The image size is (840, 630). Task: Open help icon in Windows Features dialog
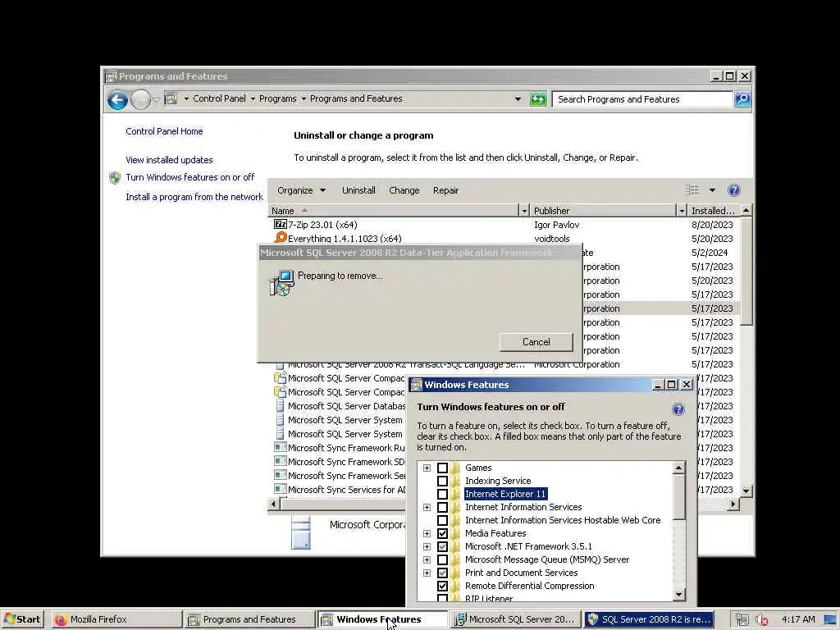click(678, 409)
